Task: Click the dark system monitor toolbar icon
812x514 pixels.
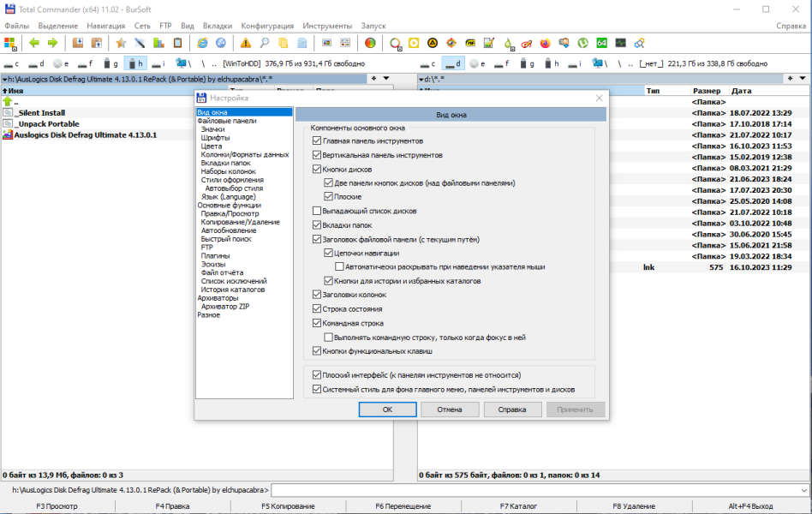Action: pyautogui.click(x=620, y=43)
